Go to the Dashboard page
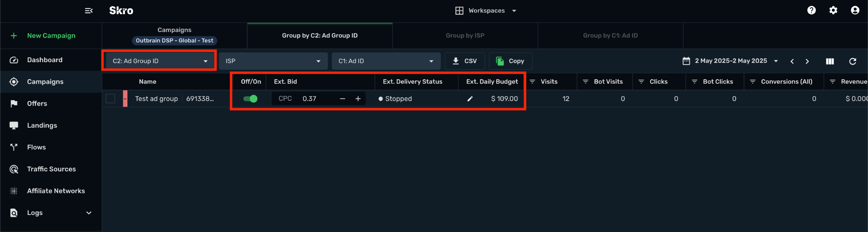Image resolution: width=868 pixels, height=232 pixels. click(x=51, y=60)
